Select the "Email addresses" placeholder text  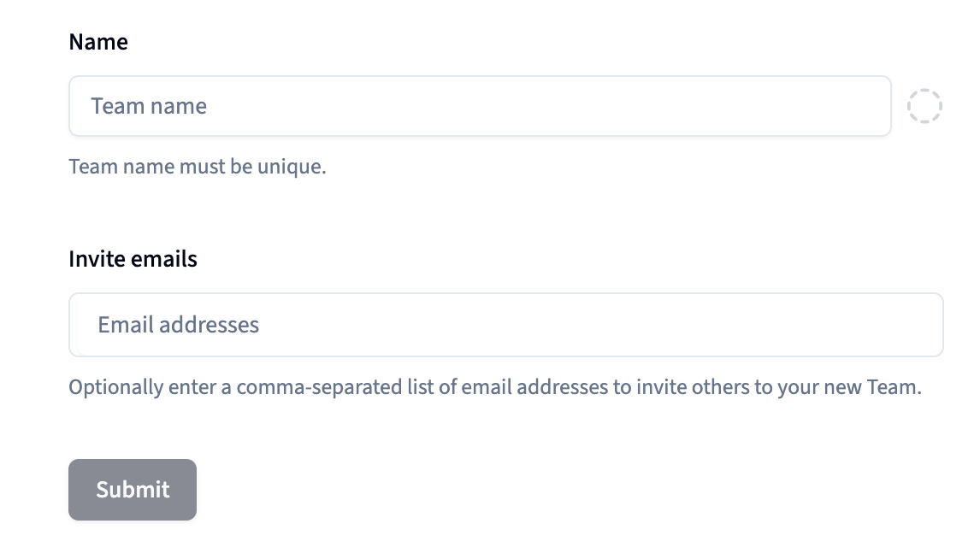[x=178, y=325]
